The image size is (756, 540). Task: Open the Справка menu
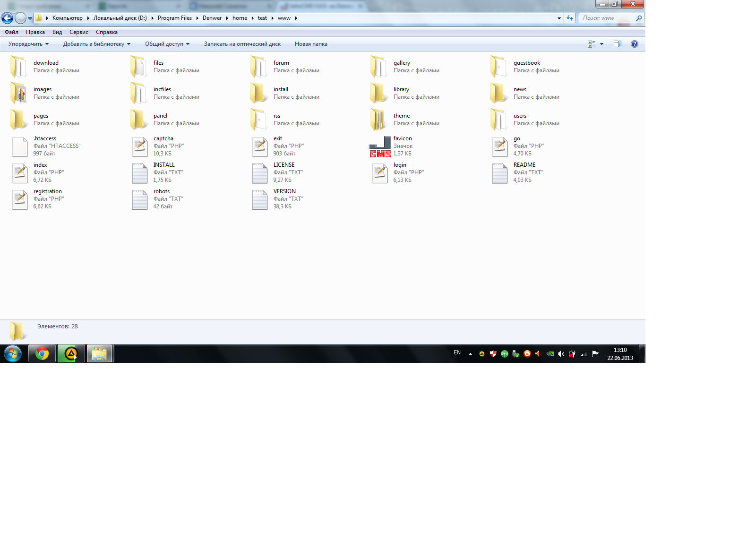tap(107, 32)
